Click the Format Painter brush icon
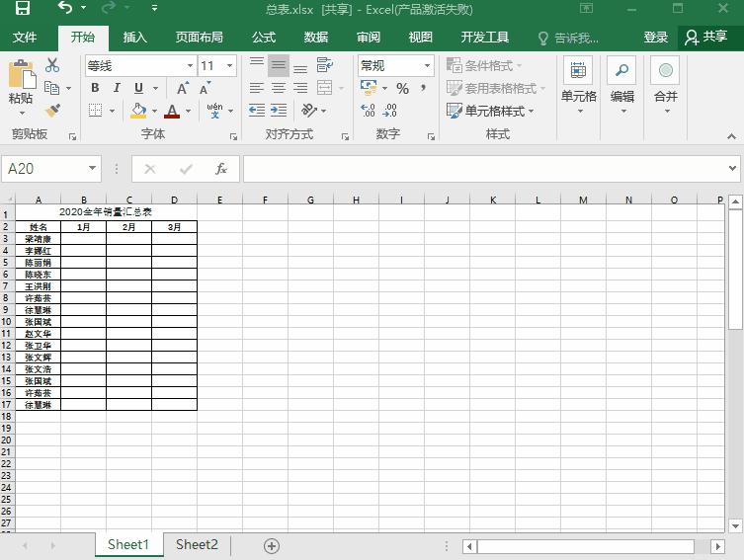The height and width of the screenshot is (560, 744). [x=52, y=111]
